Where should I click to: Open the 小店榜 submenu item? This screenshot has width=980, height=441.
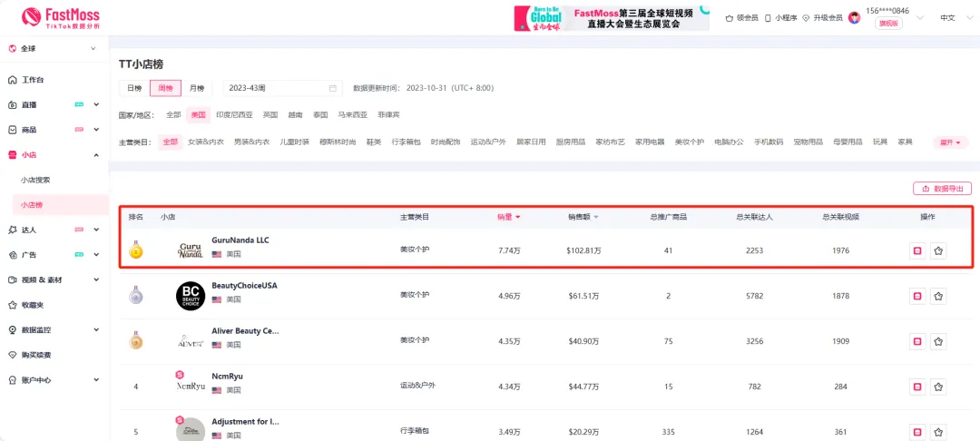coord(60,205)
